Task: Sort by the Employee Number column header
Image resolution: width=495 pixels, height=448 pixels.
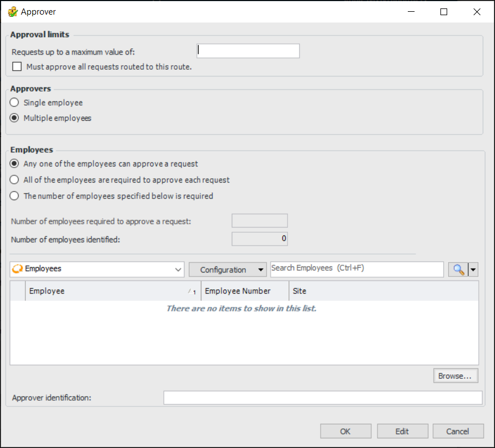Action: click(x=245, y=291)
